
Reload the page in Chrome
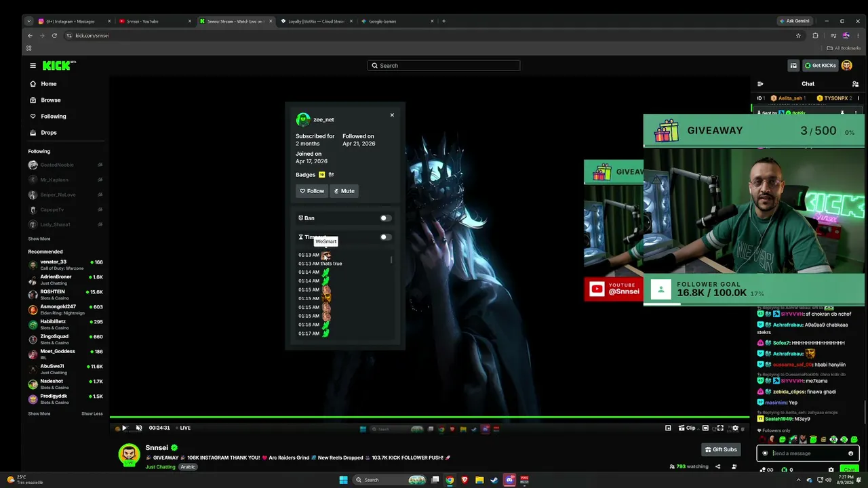click(54, 35)
